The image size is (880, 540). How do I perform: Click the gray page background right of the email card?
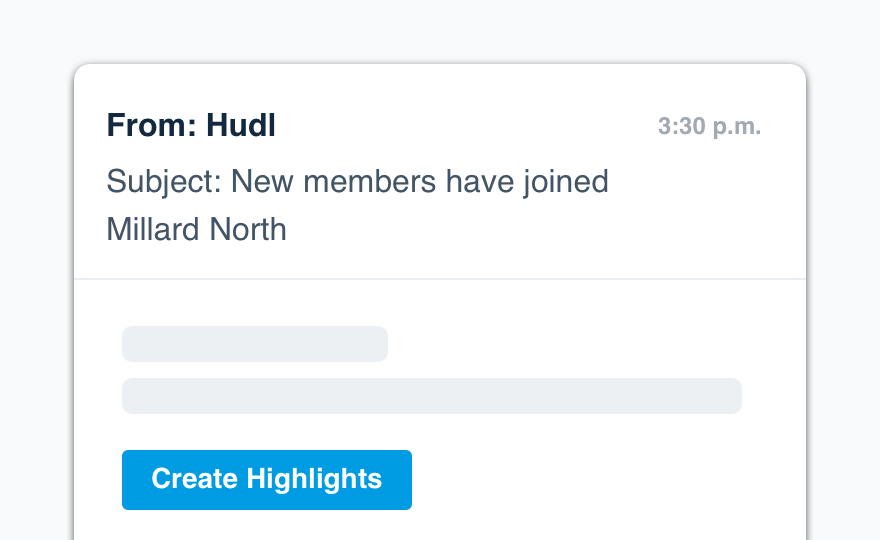click(x=843, y=300)
